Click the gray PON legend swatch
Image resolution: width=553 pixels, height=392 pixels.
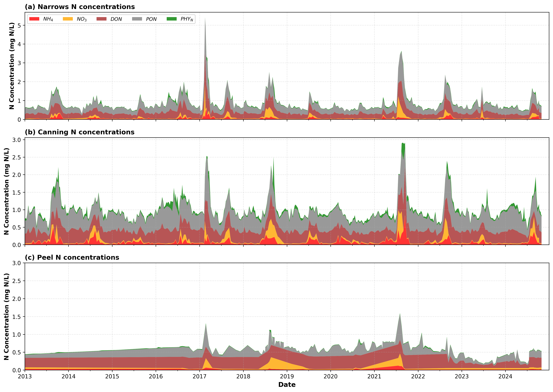click(137, 19)
